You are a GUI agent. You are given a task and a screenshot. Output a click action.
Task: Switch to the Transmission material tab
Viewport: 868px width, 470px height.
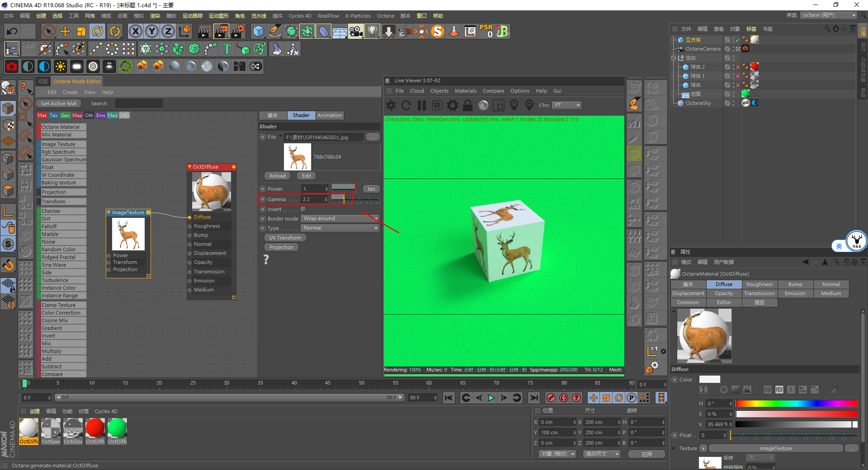pyautogui.click(x=759, y=293)
